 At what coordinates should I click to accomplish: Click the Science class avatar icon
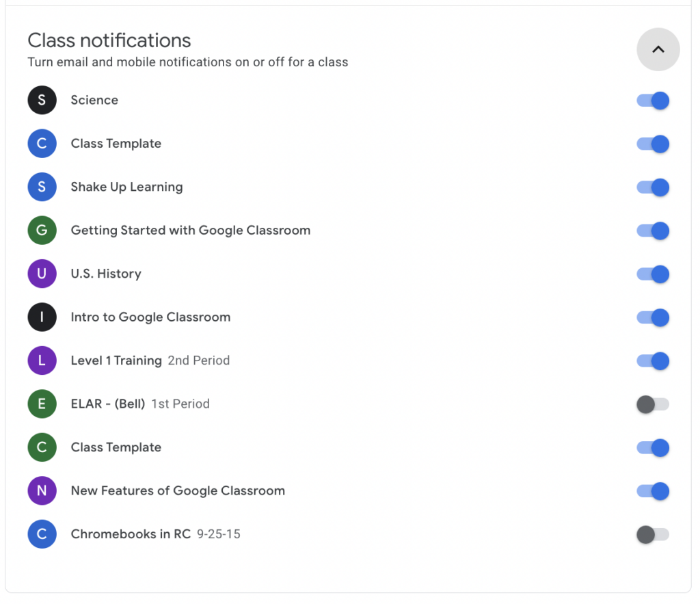coord(42,100)
